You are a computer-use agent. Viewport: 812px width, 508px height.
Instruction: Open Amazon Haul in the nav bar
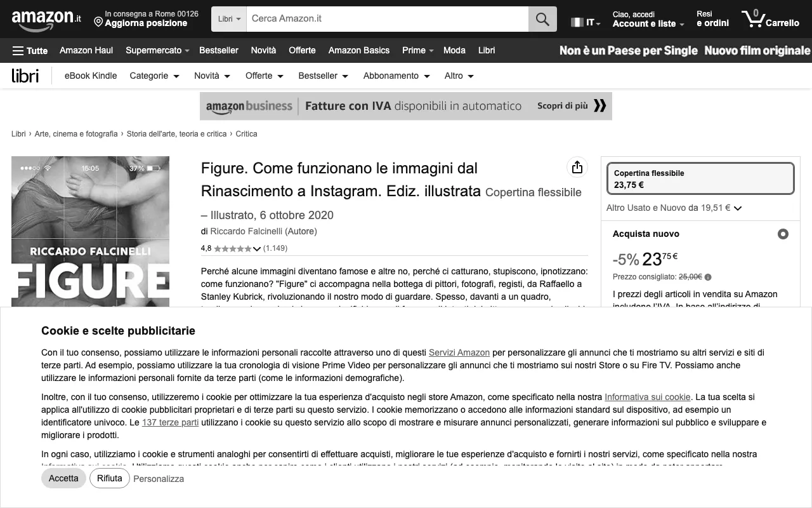click(86, 50)
